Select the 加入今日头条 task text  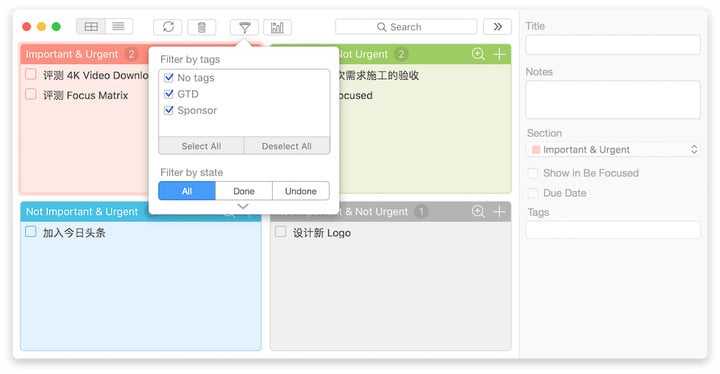74,233
